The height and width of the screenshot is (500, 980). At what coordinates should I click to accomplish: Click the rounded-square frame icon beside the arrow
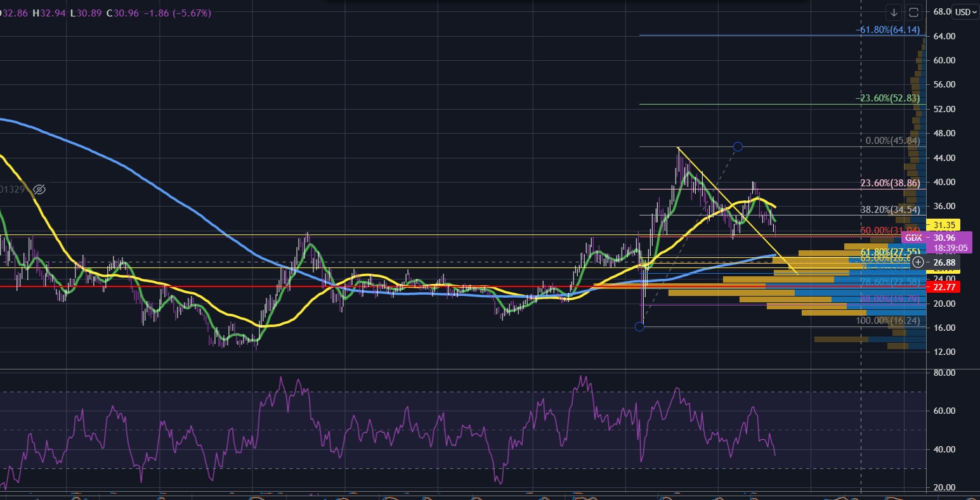(x=914, y=12)
